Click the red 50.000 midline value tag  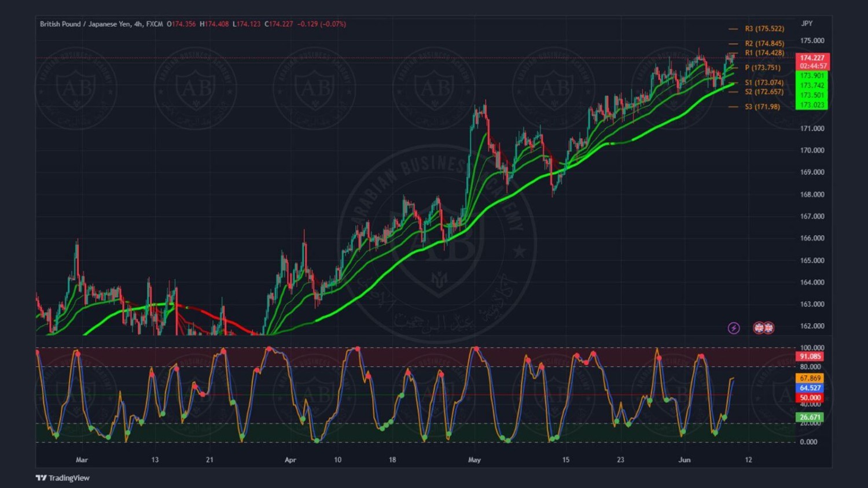(810, 398)
